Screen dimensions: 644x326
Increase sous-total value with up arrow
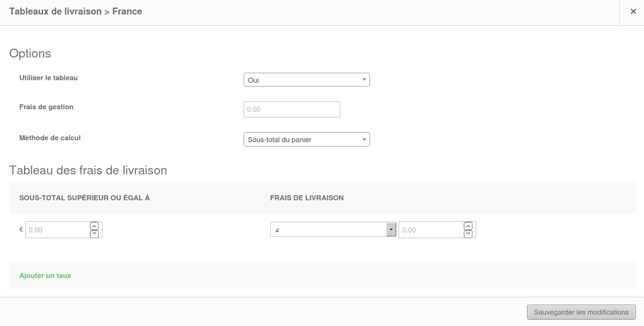(x=94, y=226)
